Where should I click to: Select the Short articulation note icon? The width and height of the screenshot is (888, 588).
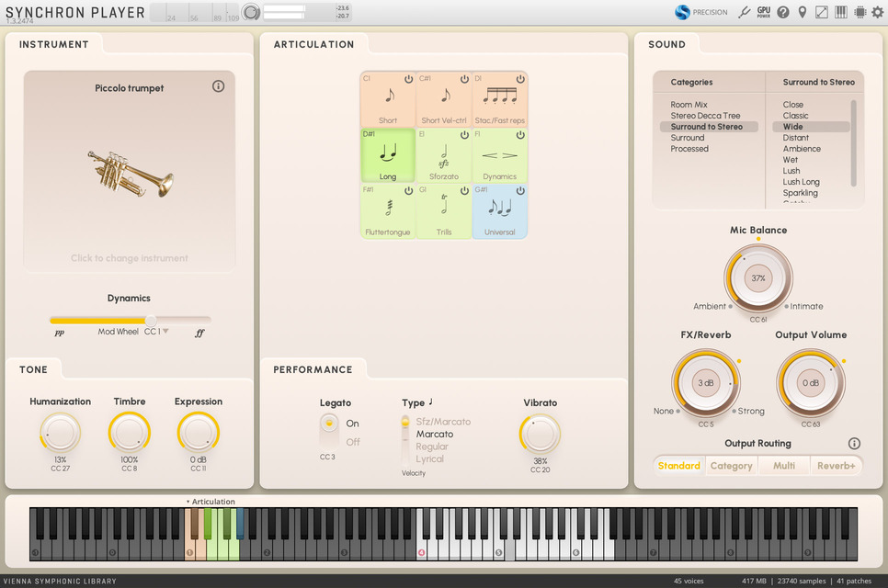389,95
